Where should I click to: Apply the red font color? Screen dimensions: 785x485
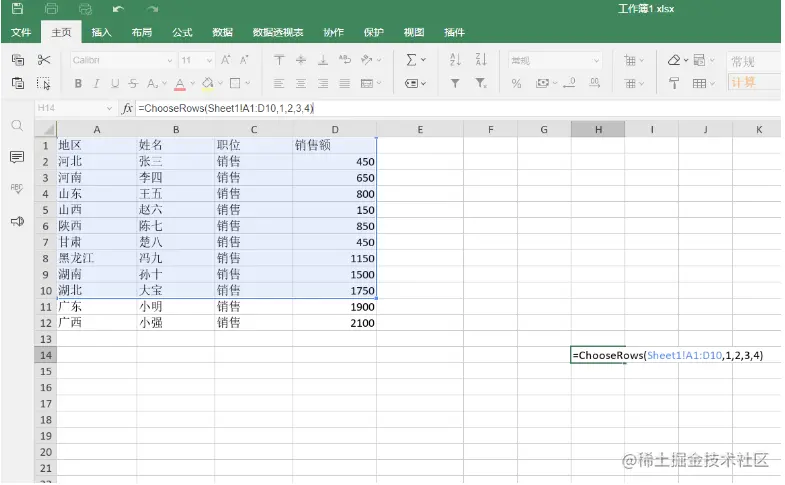tap(180, 84)
